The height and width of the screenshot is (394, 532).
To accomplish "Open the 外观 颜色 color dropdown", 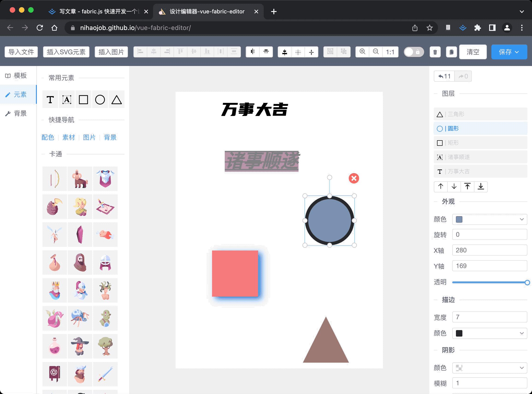I will point(489,219).
